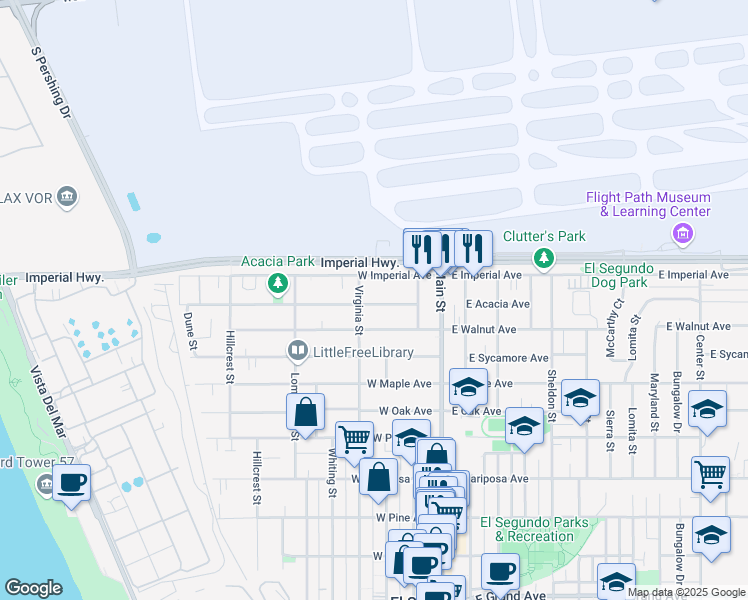
Task: Click the coffee cup marker near Vista Del Mar
Action: coord(72,485)
